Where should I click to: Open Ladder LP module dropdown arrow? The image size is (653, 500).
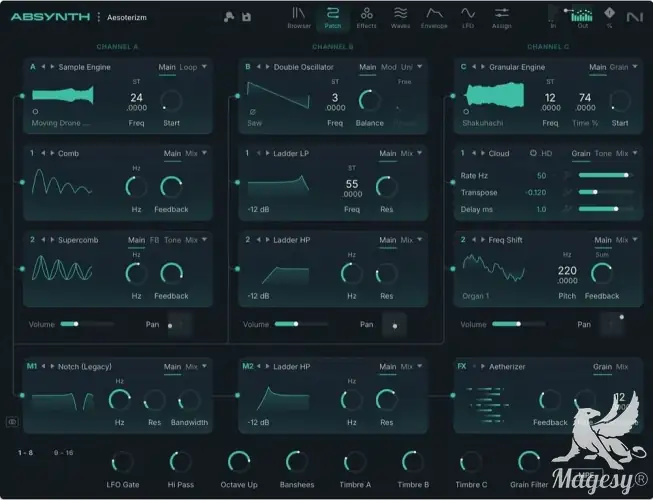click(420, 153)
